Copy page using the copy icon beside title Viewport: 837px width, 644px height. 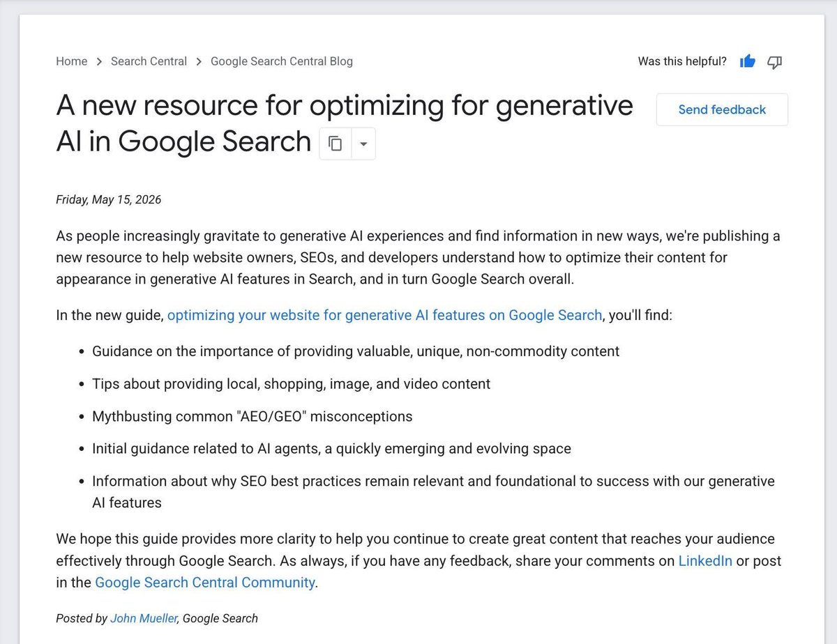335,144
